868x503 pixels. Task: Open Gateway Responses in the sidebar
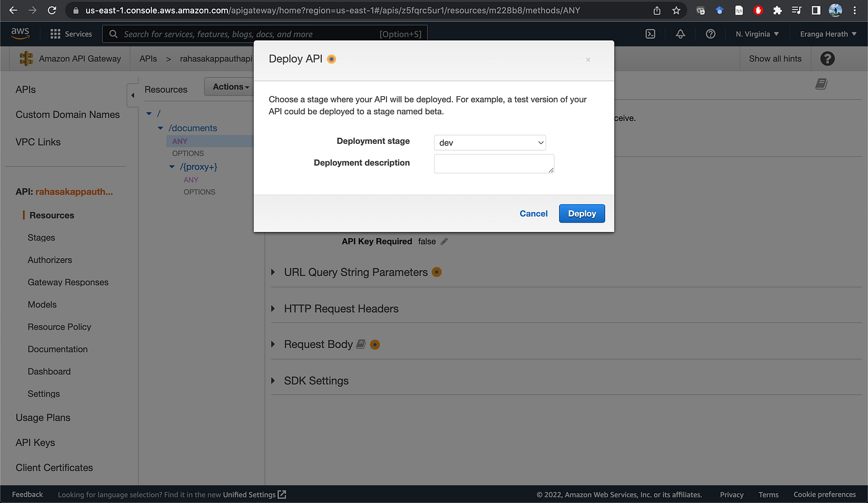[x=68, y=282]
